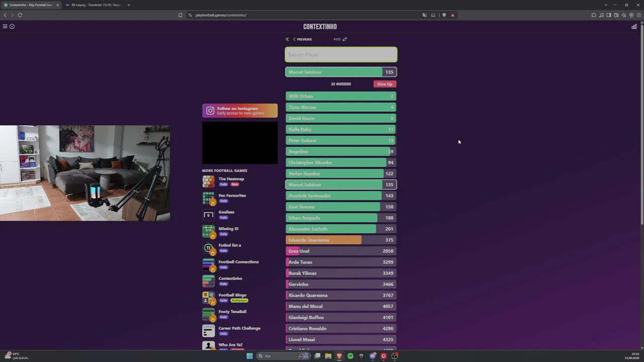644x362 pixels.
Task: Open File Explorer from the taskbar
Action: click(x=328, y=356)
